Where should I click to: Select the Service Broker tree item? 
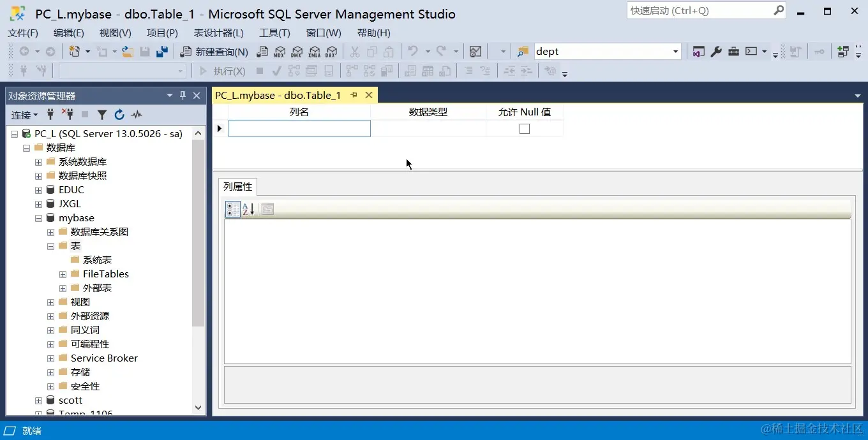pos(104,358)
